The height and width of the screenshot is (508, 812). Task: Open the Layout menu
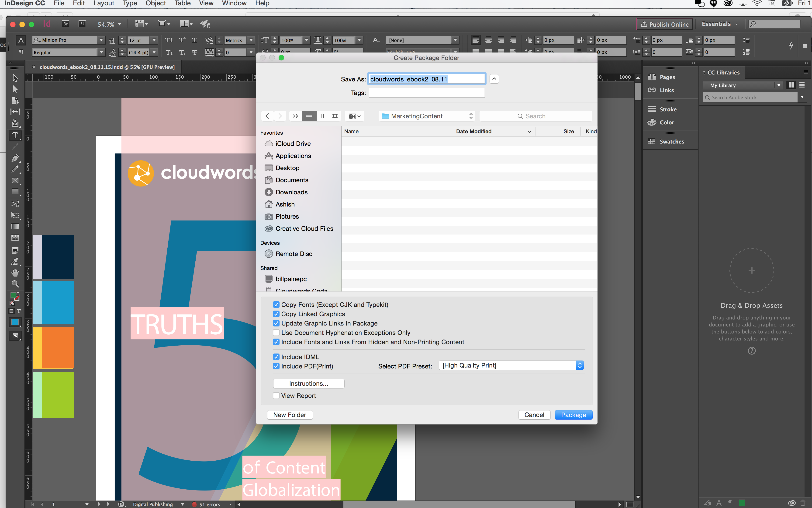tap(103, 3)
